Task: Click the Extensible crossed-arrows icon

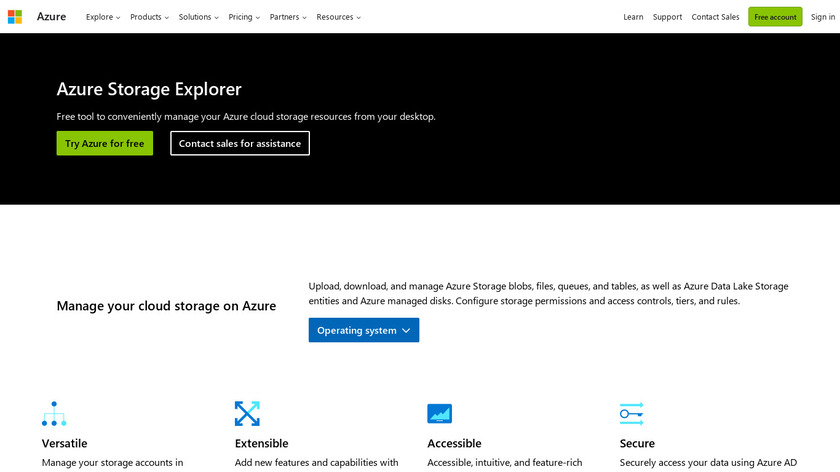Action: tap(247, 414)
